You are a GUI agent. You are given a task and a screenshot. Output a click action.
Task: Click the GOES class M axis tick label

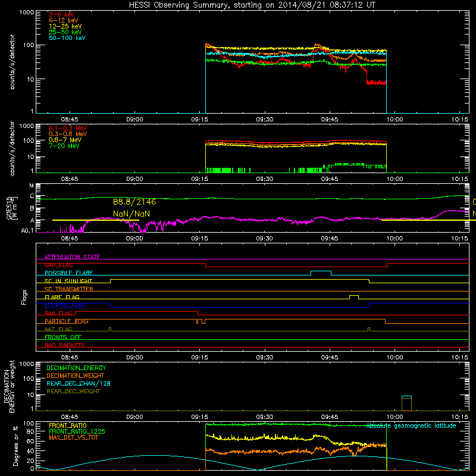[32, 186]
